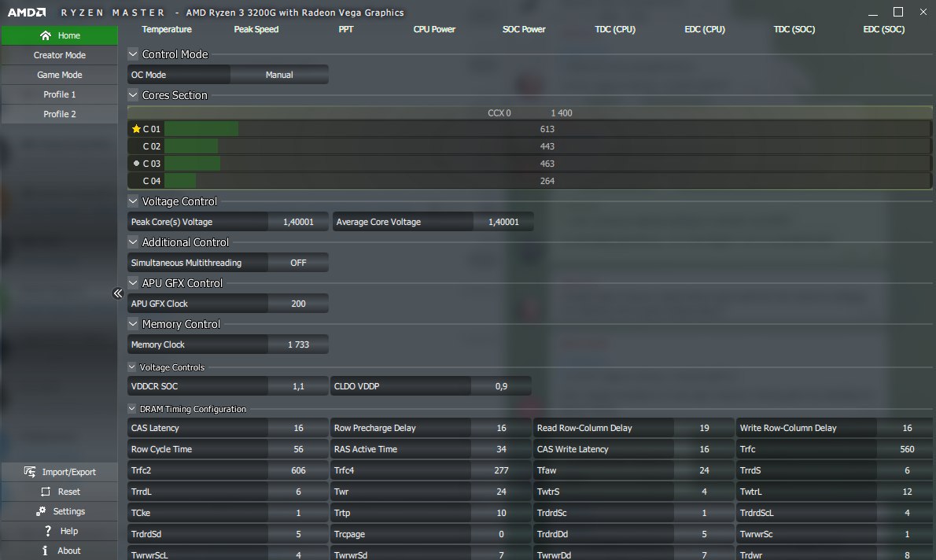Click the CPU Power header label
The image size is (936, 560).
pos(434,29)
